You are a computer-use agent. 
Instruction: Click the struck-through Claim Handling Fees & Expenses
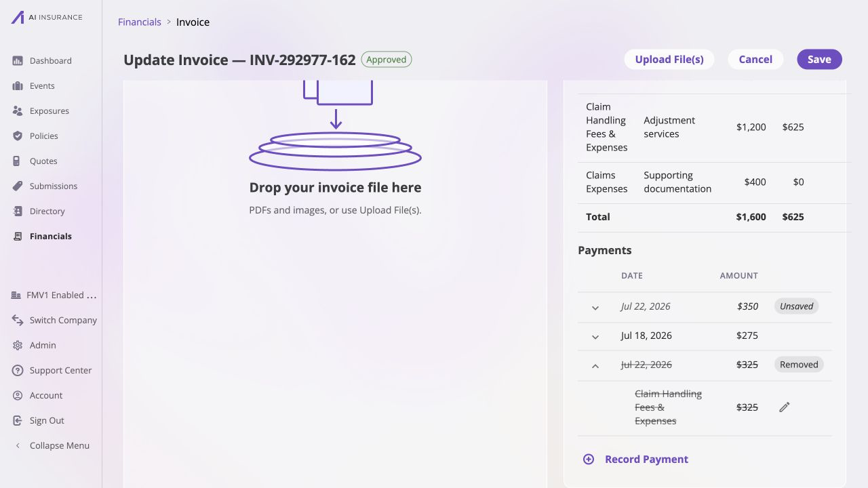[668, 407]
